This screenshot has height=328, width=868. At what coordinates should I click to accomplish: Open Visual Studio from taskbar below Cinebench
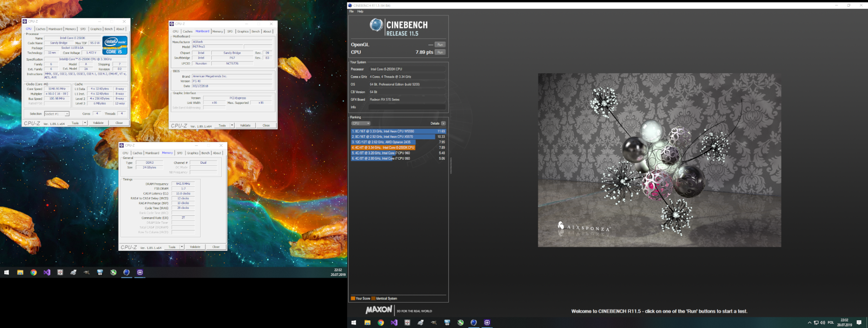click(x=394, y=323)
